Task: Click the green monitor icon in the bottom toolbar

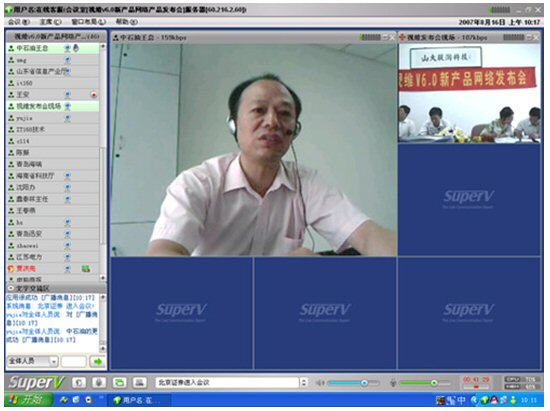Action: click(x=120, y=382)
